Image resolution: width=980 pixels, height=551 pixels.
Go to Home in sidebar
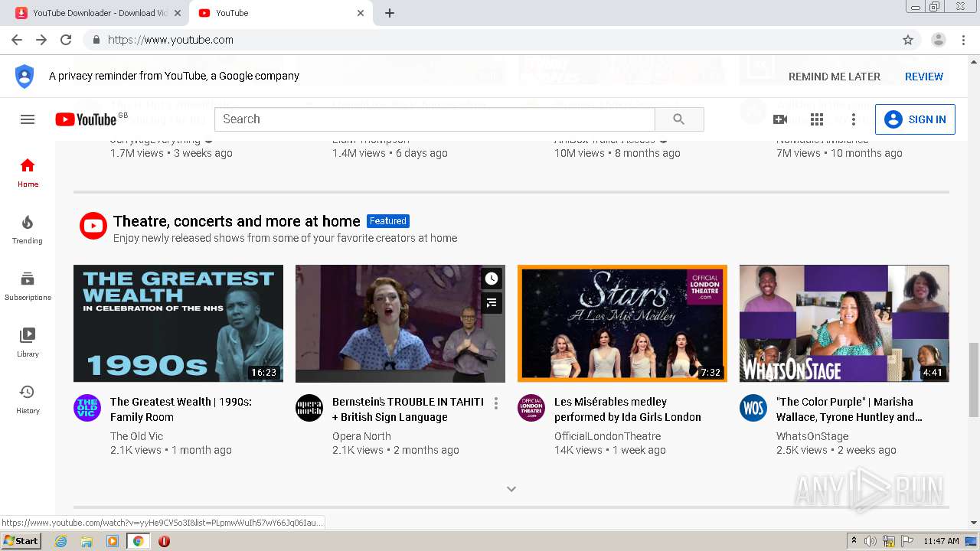pyautogui.click(x=28, y=172)
